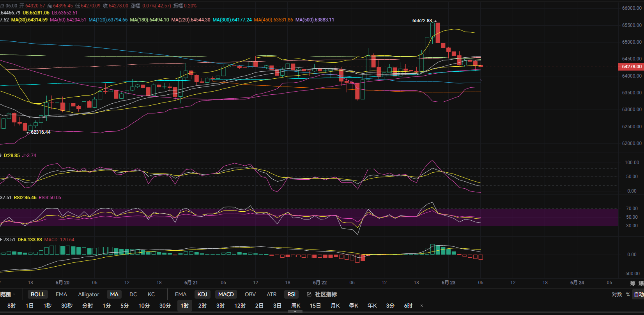Switch price axis to 对数 log scale
The height and width of the screenshot is (315, 644).
(617, 294)
